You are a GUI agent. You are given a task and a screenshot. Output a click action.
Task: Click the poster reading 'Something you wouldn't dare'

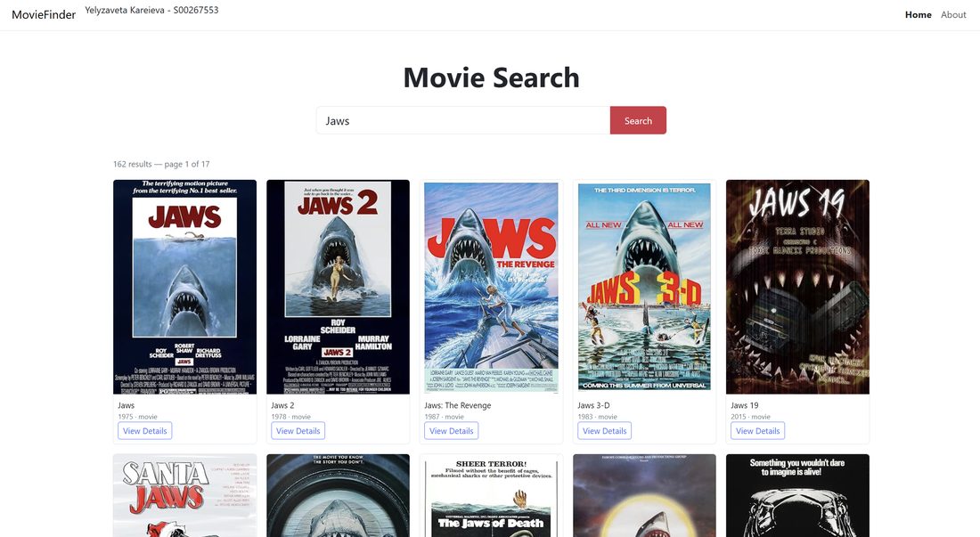pos(797,496)
